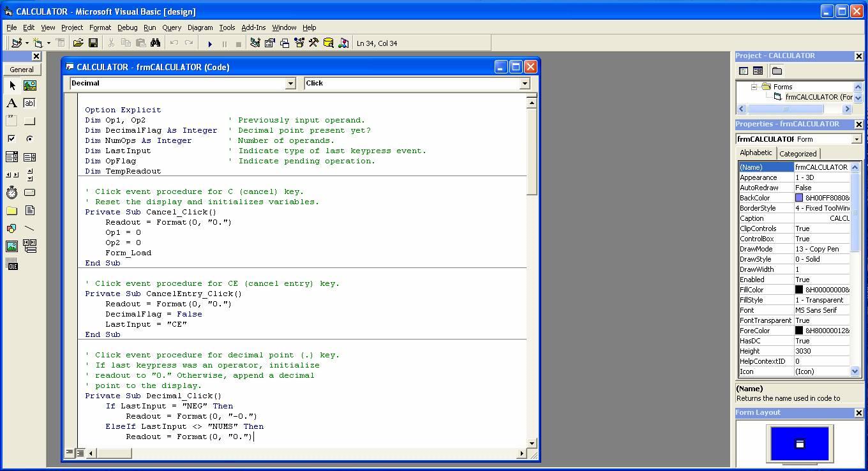
Task: Click the code window scroll-down arrow
Action: [531, 443]
